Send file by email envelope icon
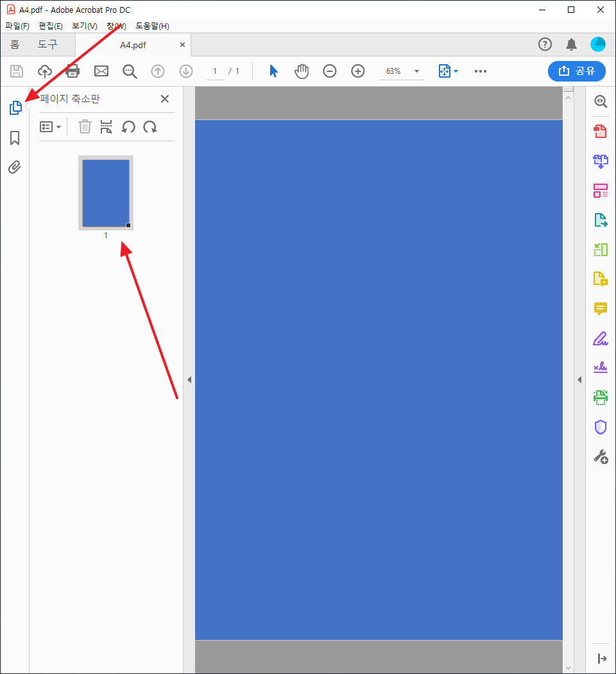Image resolution: width=616 pixels, height=674 pixels. click(101, 71)
